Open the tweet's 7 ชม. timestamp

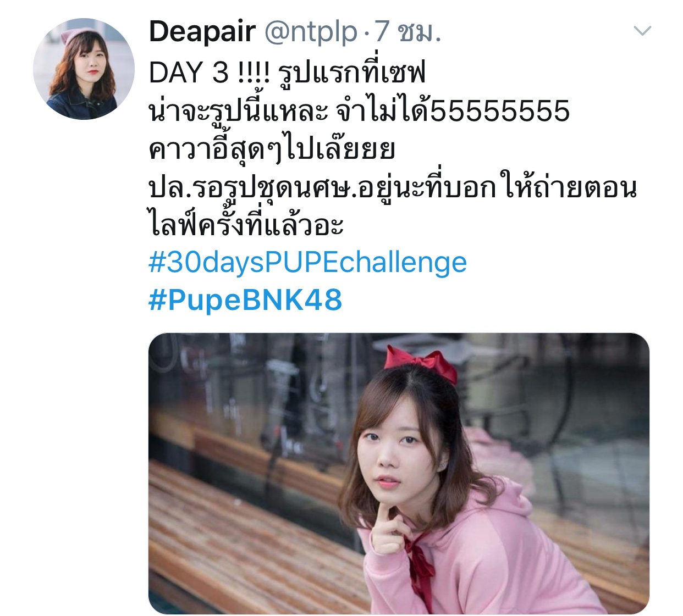coord(407,32)
